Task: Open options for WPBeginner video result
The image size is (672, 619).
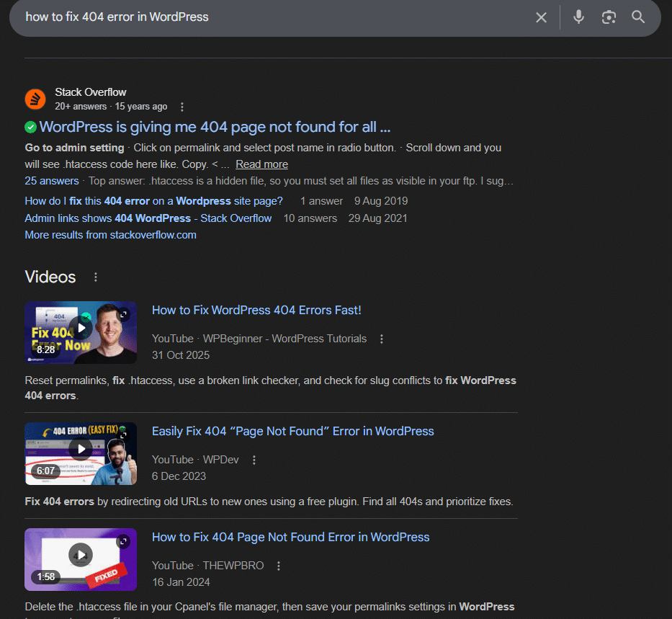Action: coord(382,339)
